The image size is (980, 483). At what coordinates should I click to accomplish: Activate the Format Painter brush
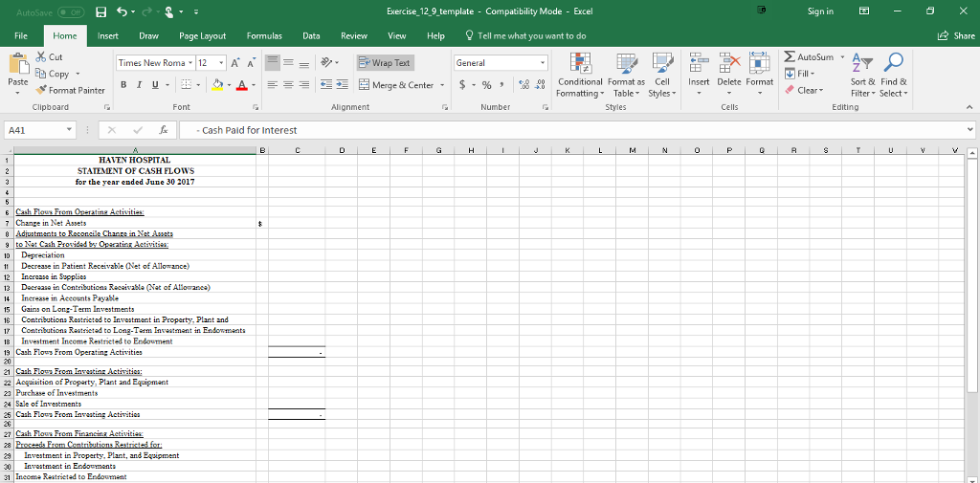click(71, 90)
